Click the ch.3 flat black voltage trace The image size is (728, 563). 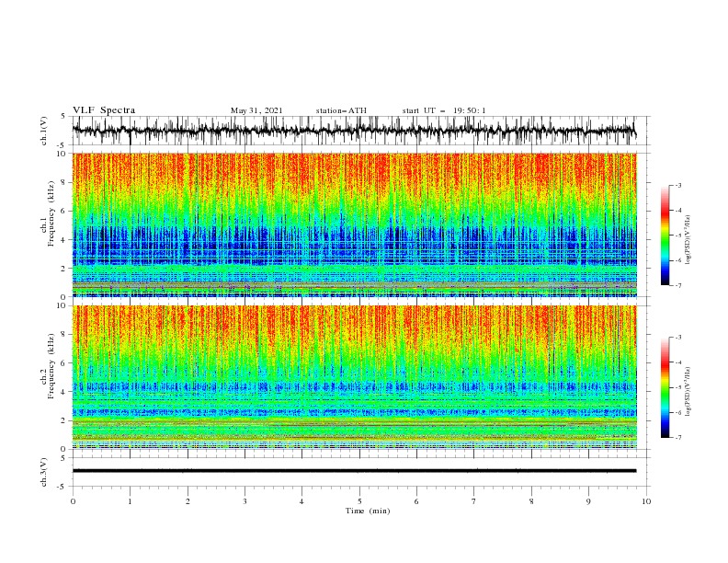pos(354,471)
